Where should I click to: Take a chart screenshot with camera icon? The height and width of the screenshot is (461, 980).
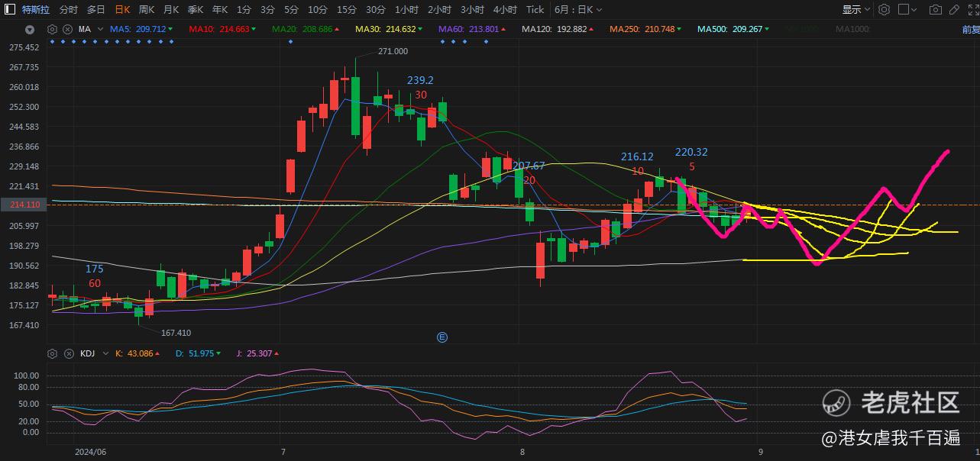click(936, 10)
